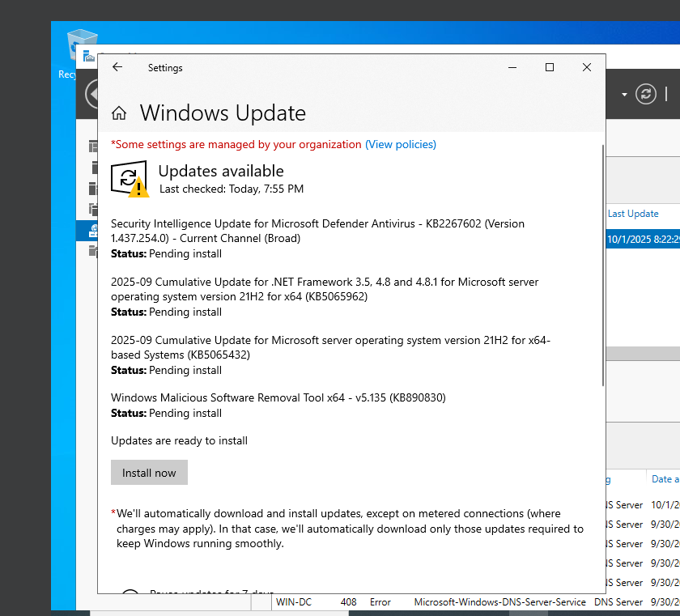Click the Date column header in events
The height and width of the screenshot is (616, 680).
[x=665, y=479]
